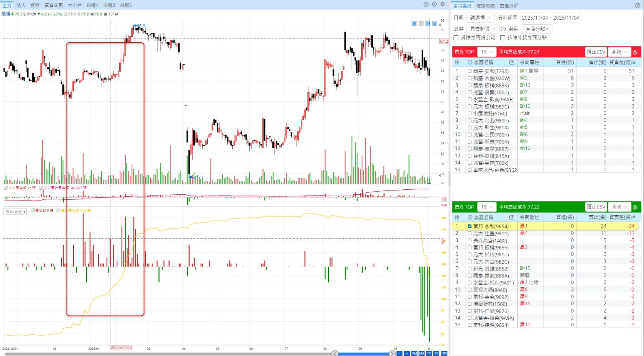The width and height of the screenshot is (644, 356).
Task: Set chart range to 10Y
Action: coord(444,353)
